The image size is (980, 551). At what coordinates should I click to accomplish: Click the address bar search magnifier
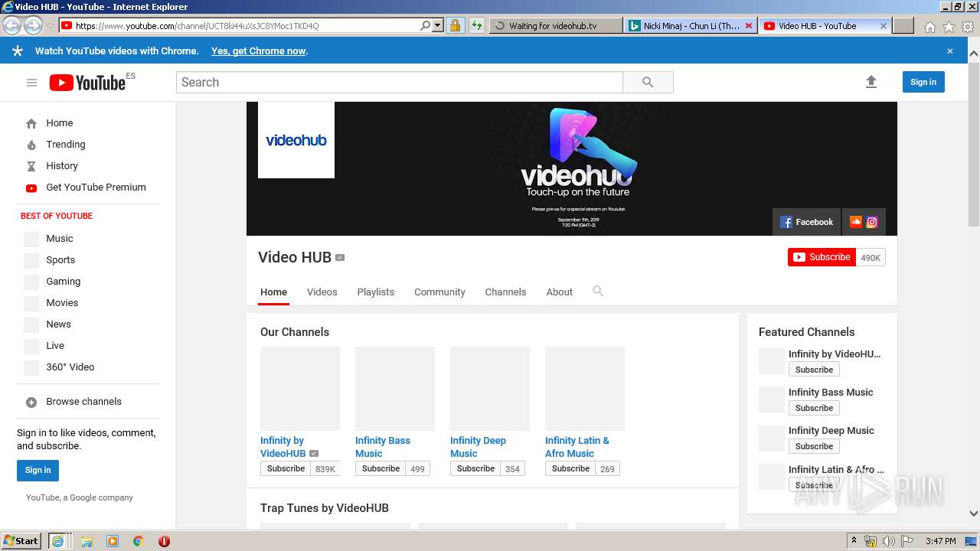coord(426,25)
